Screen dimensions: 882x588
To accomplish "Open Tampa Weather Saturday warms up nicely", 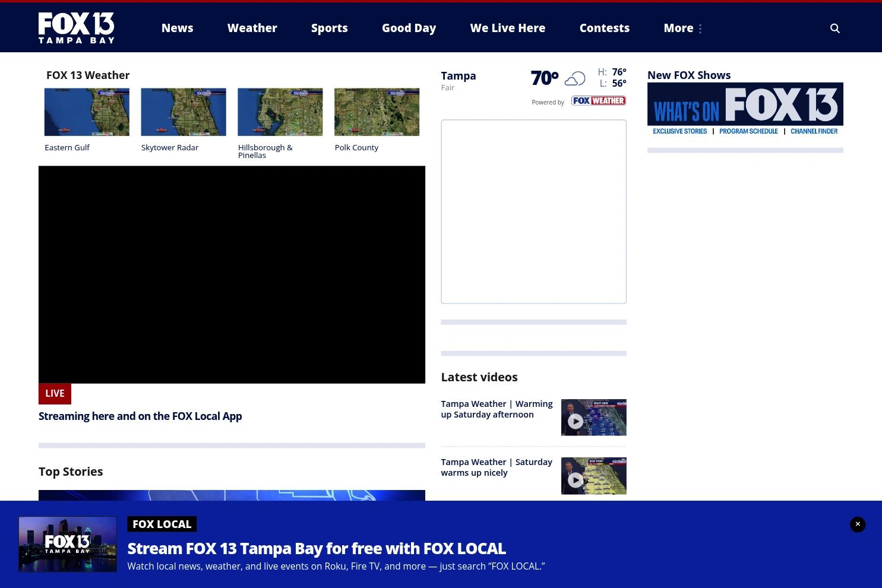I will (497, 467).
